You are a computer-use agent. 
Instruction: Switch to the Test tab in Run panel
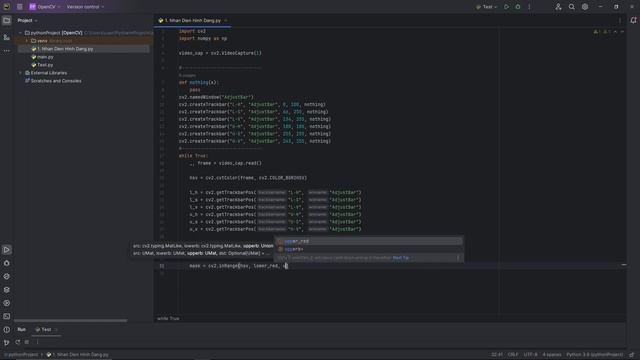43,329
